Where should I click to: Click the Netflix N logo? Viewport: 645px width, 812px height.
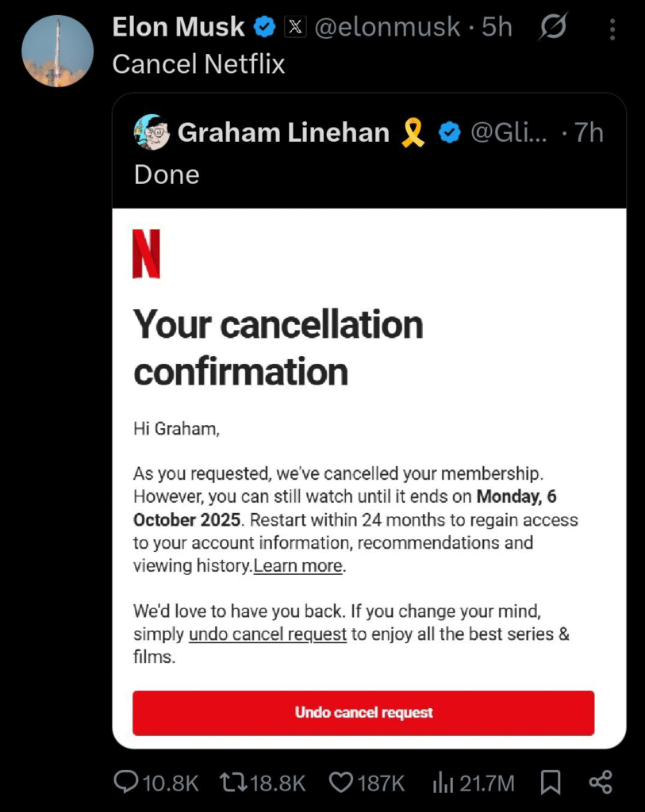pyautogui.click(x=146, y=254)
